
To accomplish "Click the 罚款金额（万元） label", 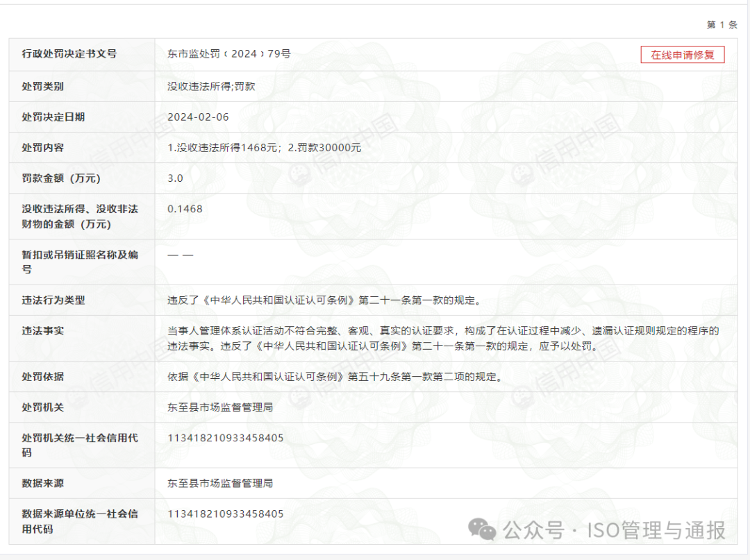I will click(x=61, y=178).
